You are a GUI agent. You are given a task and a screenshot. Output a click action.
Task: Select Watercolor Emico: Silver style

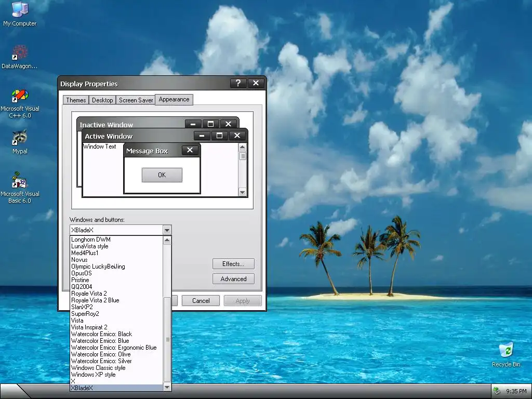pyautogui.click(x=116, y=361)
